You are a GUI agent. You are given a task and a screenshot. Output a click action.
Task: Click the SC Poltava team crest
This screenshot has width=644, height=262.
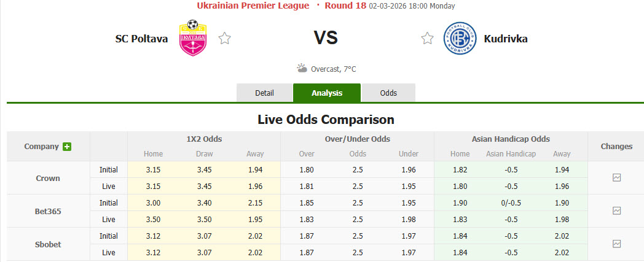pyautogui.click(x=192, y=37)
